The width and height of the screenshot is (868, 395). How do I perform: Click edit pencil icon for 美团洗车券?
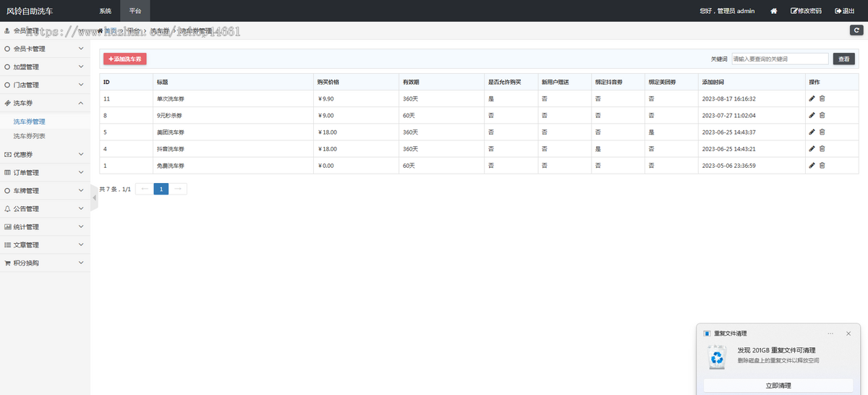tap(812, 132)
